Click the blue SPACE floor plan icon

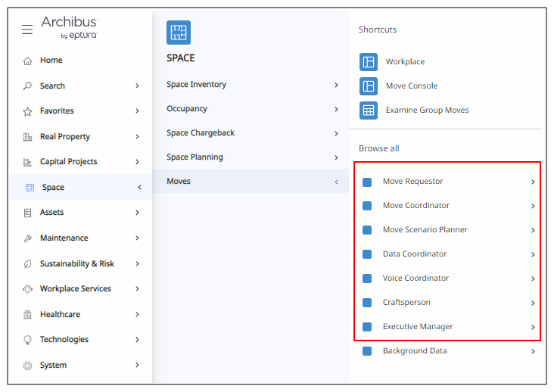(179, 33)
